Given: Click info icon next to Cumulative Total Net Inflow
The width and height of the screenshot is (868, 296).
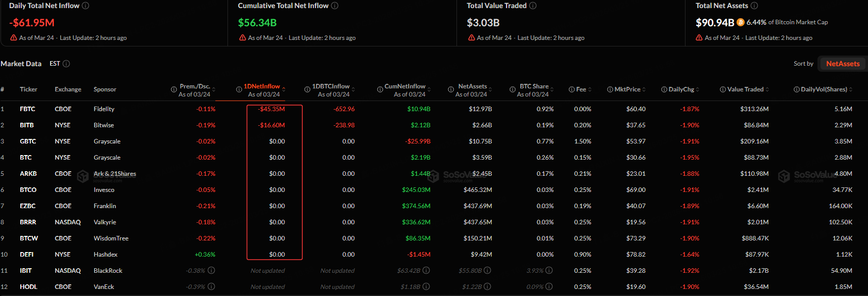Looking at the screenshot, I should (x=335, y=6).
